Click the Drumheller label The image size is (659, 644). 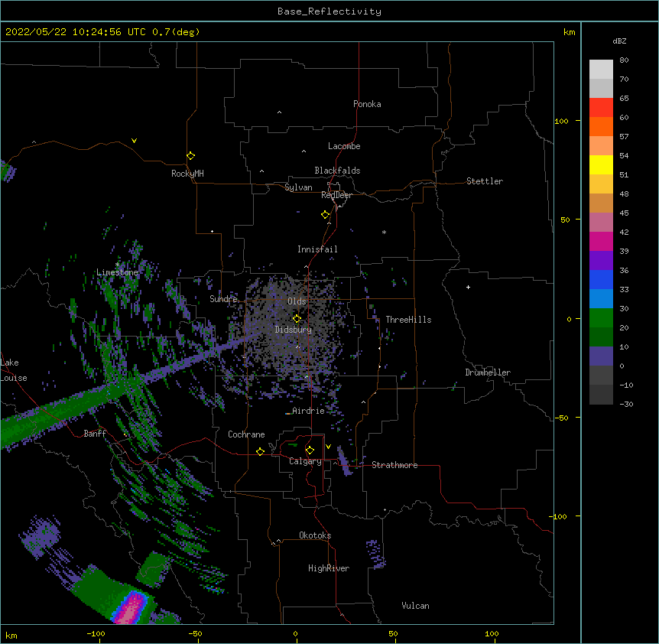[488, 372]
